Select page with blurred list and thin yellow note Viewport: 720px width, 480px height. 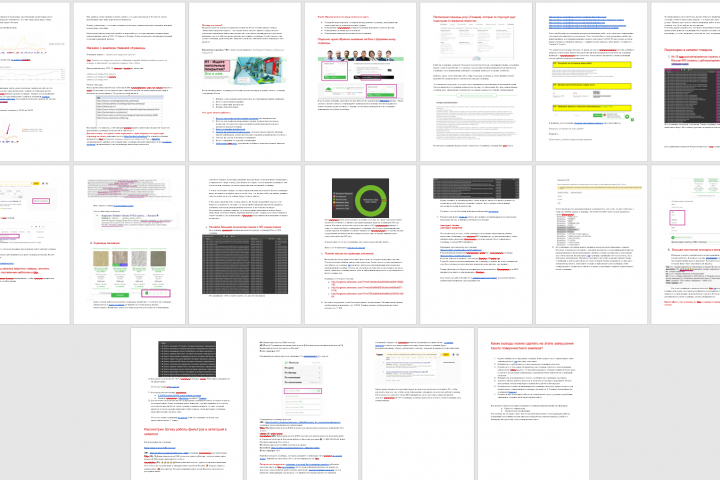point(591,245)
